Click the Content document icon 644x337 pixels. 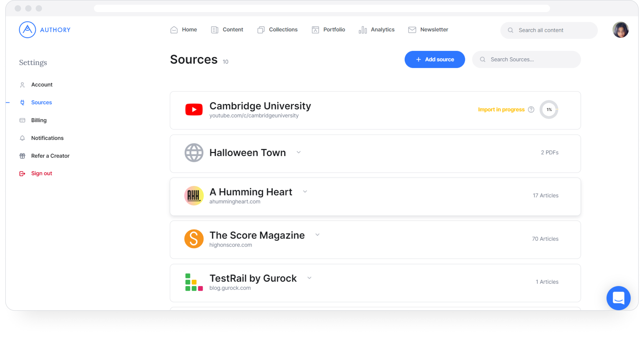[215, 30]
